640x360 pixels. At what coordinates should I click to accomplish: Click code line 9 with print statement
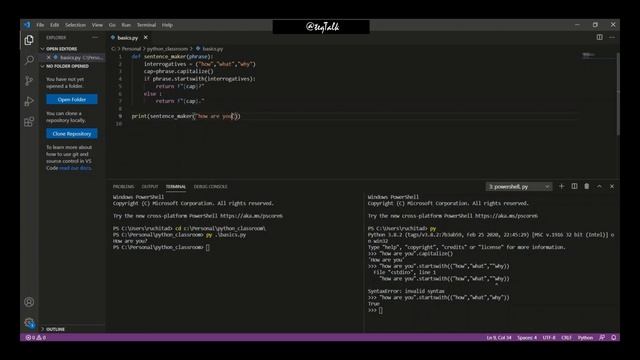pyautogui.click(x=186, y=116)
